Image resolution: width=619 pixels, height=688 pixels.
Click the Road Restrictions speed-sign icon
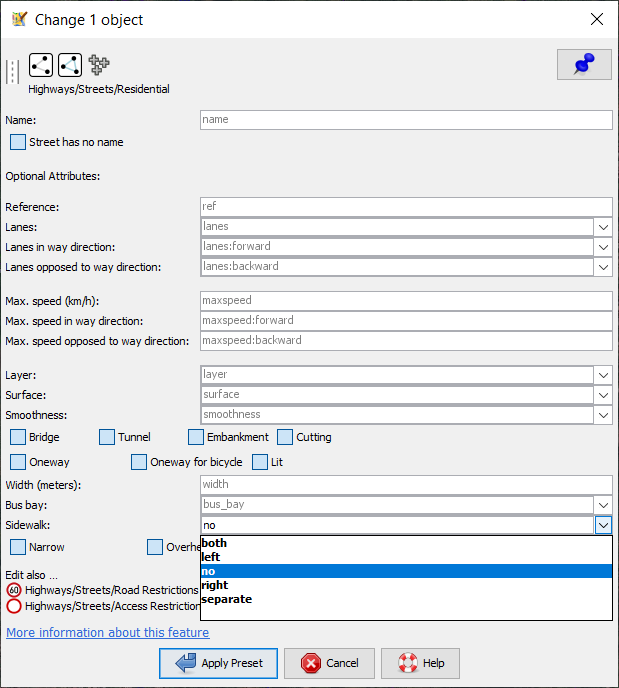(x=14, y=590)
